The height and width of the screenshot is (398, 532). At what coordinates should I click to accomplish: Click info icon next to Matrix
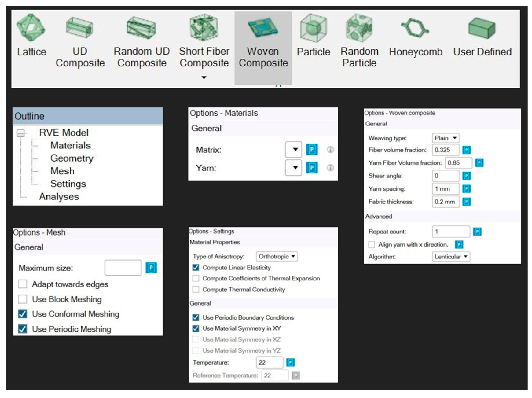[330, 150]
